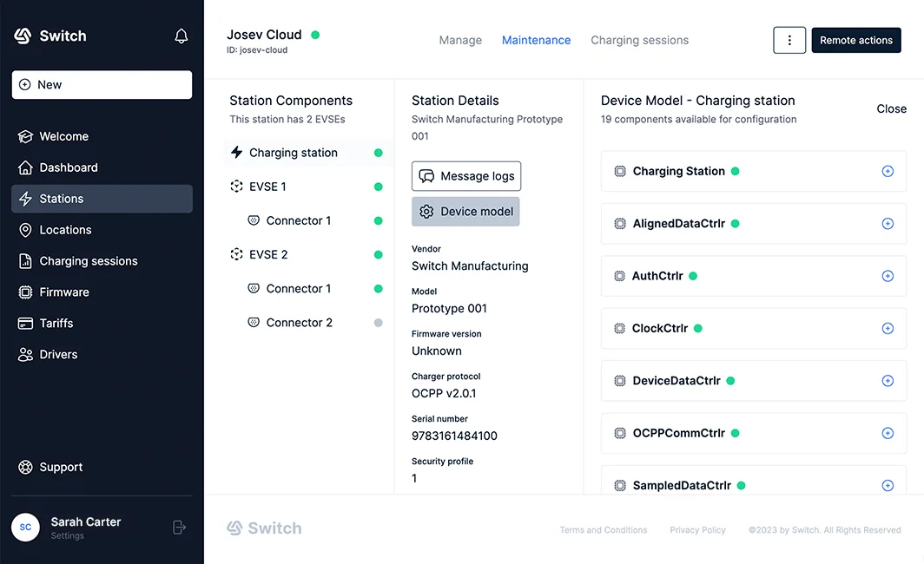
Task: Expand the Charging Station component entry
Action: point(888,171)
